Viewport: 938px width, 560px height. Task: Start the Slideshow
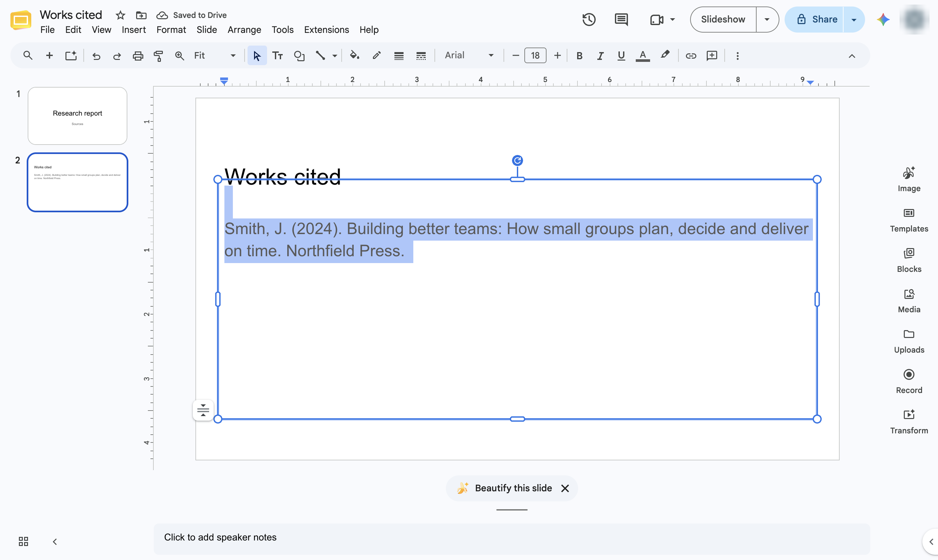(723, 19)
